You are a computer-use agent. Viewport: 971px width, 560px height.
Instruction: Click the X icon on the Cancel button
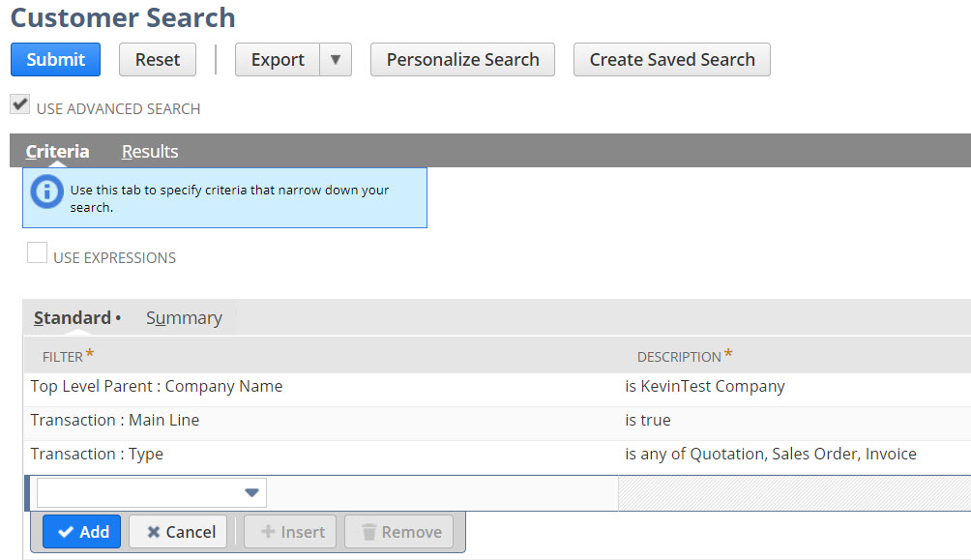pos(156,531)
